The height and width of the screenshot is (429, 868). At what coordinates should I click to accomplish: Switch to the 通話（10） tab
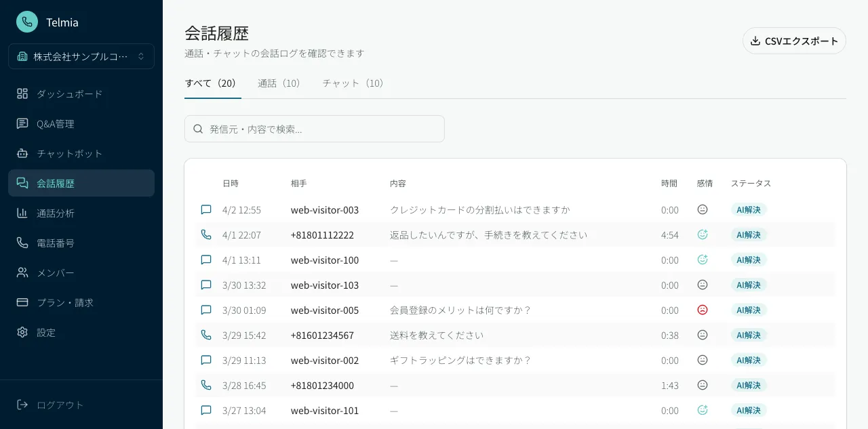[x=279, y=83]
